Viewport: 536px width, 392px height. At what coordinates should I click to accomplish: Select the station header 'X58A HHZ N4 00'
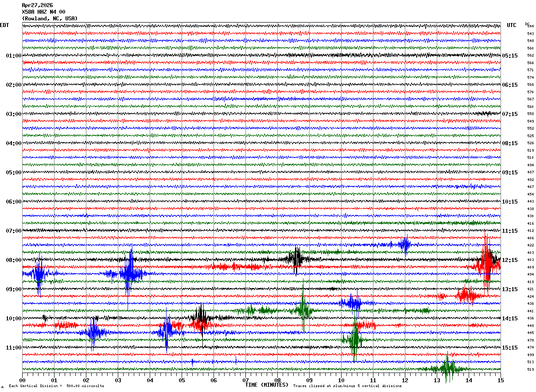pyautogui.click(x=43, y=12)
